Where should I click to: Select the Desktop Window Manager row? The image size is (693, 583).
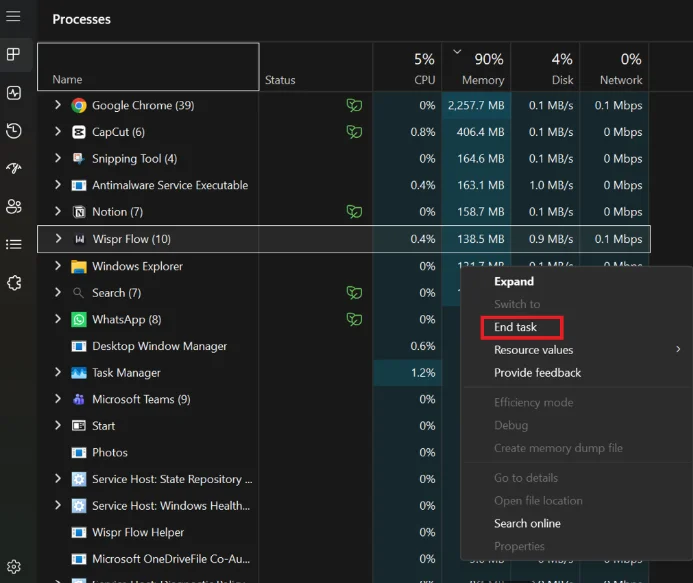(159, 346)
